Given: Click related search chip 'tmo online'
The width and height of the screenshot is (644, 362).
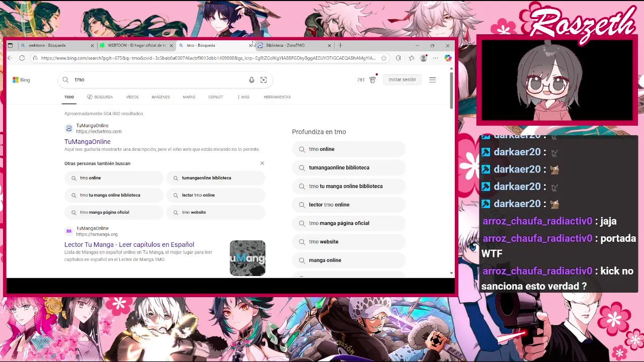Looking at the screenshot, I should click(x=114, y=178).
